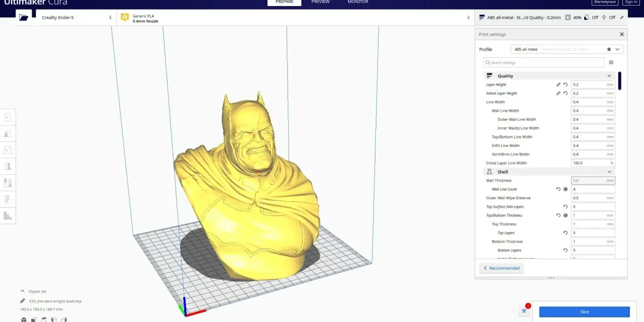Click pencil icon in print settings header
The width and height of the screenshot is (644, 322).
tap(622, 17)
